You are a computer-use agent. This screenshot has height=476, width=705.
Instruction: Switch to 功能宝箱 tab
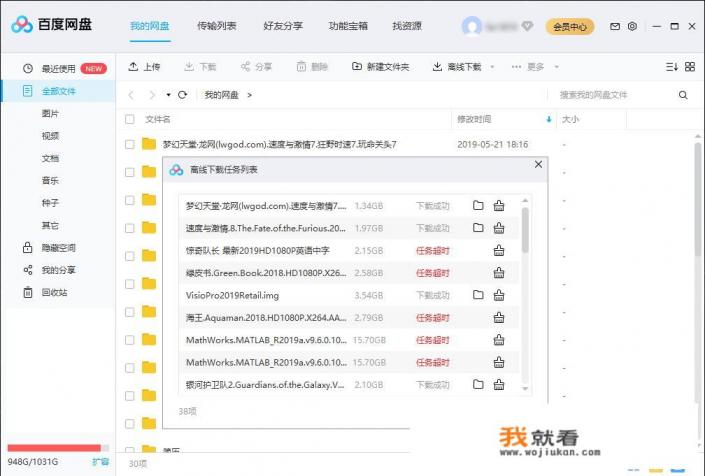(x=348, y=26)
